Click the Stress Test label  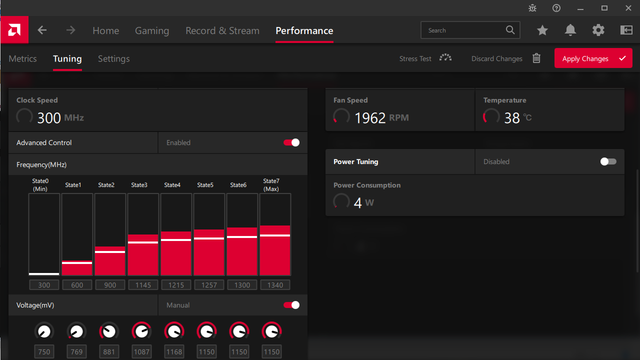(x=415, y=59)
